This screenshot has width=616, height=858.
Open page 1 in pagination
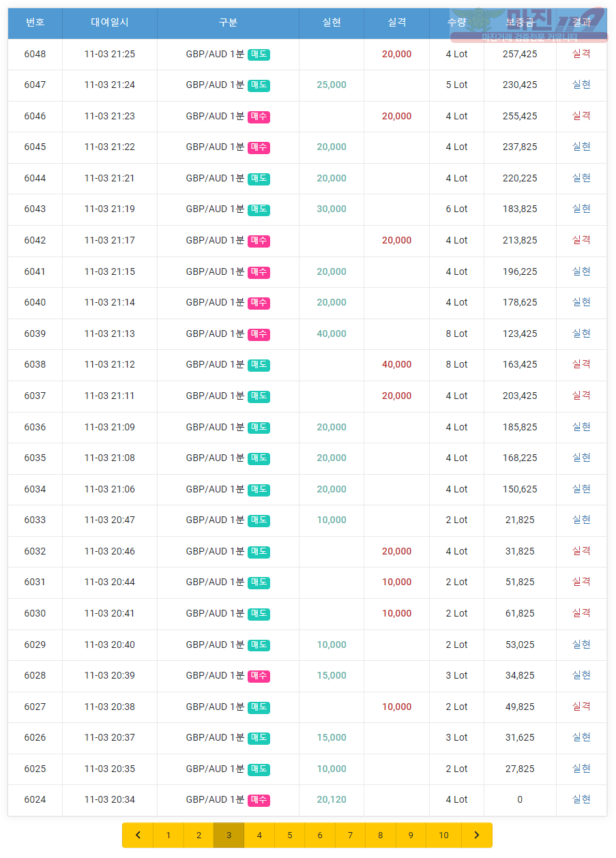pyautogui.click(x=168, y=835)
